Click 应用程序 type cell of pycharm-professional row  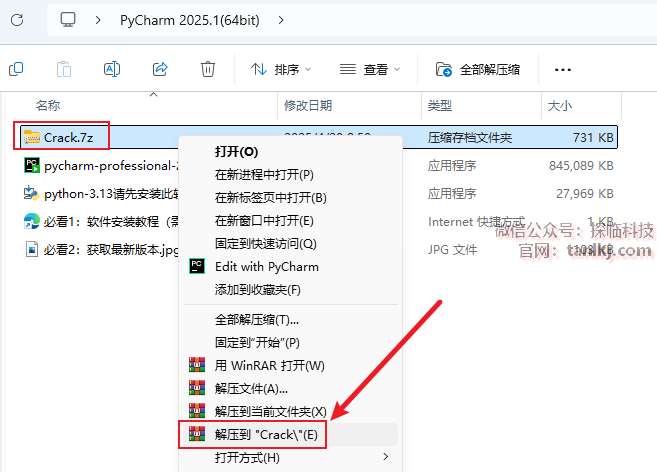point(452,166)
